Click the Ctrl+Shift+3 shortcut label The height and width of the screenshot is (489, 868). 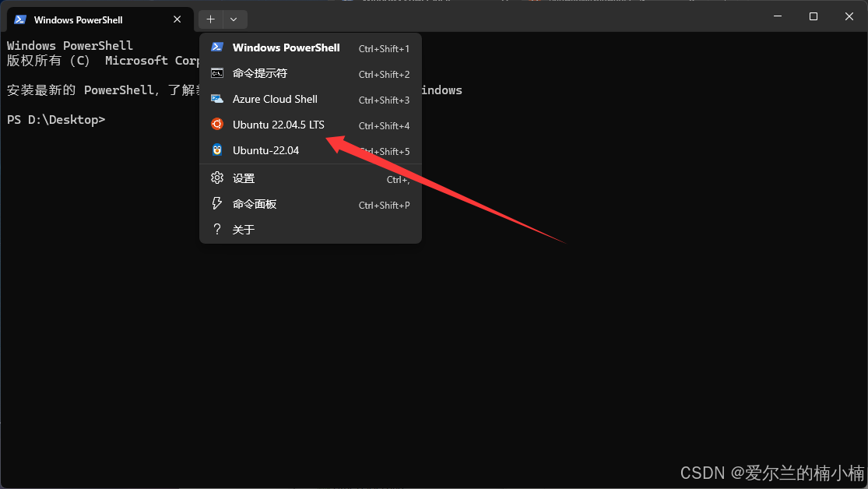pyautogui.click(x=385, y=100)
